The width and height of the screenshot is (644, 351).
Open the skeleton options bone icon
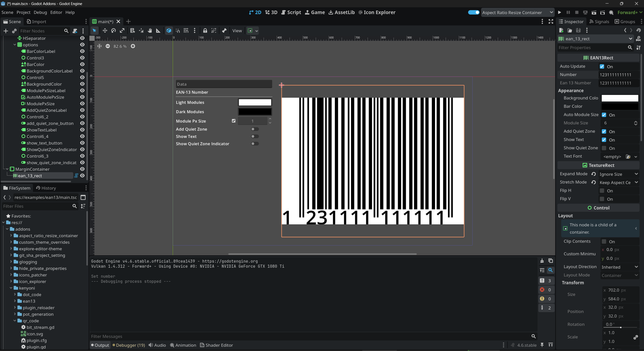pos(224,31)
